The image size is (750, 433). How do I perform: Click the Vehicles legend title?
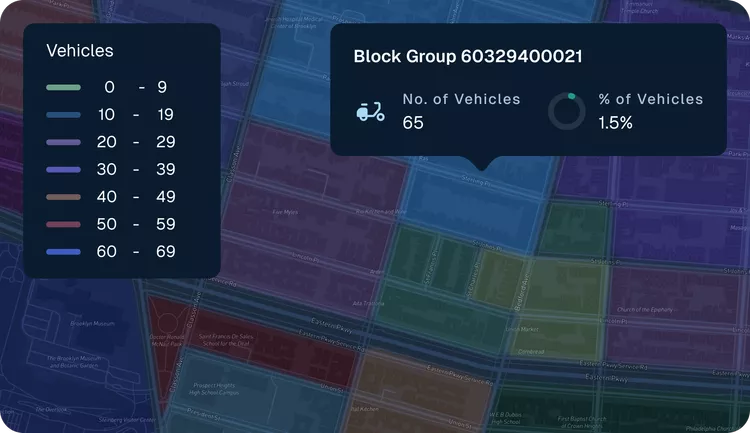click(x=80, y=50)
